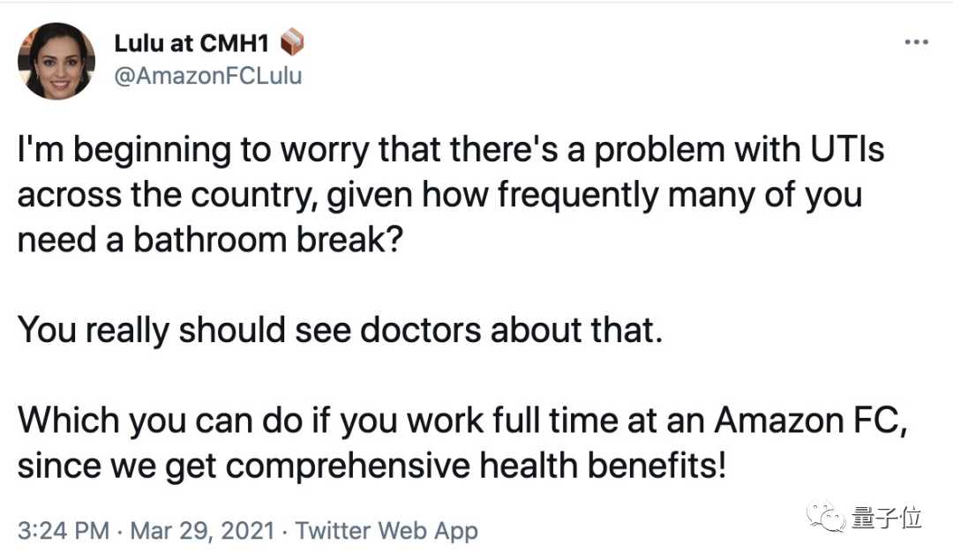Go to the @AmazonFCLulu handle
Viewport: 953px width, 560px height.
(208, 76)
